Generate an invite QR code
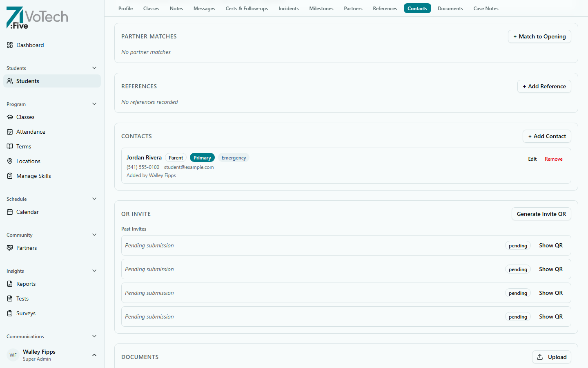Screen dimensions: 588x368 pos(541,214)
